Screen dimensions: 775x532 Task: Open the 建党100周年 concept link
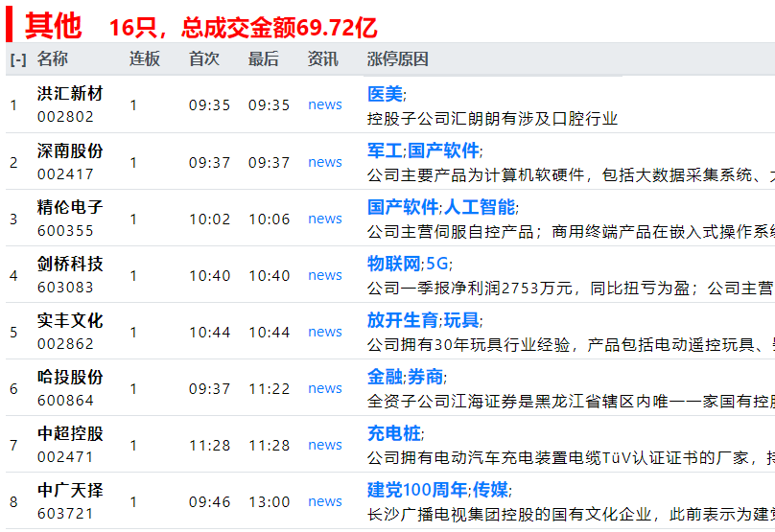pyautogui.click(x=417, y=490)
